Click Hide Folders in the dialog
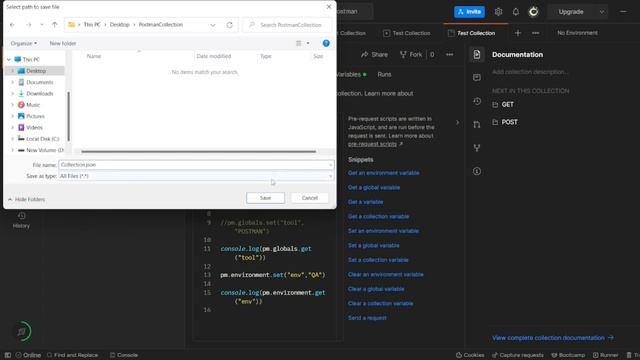The height and width of the screenshot is (360, 640). pyautogui.click(x=27, y=199)
